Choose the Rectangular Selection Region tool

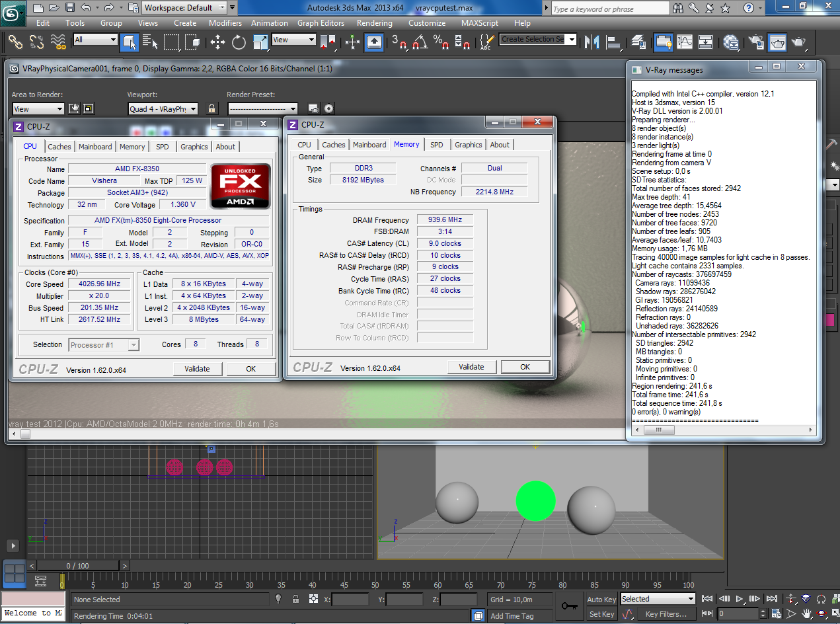(172, 42)
